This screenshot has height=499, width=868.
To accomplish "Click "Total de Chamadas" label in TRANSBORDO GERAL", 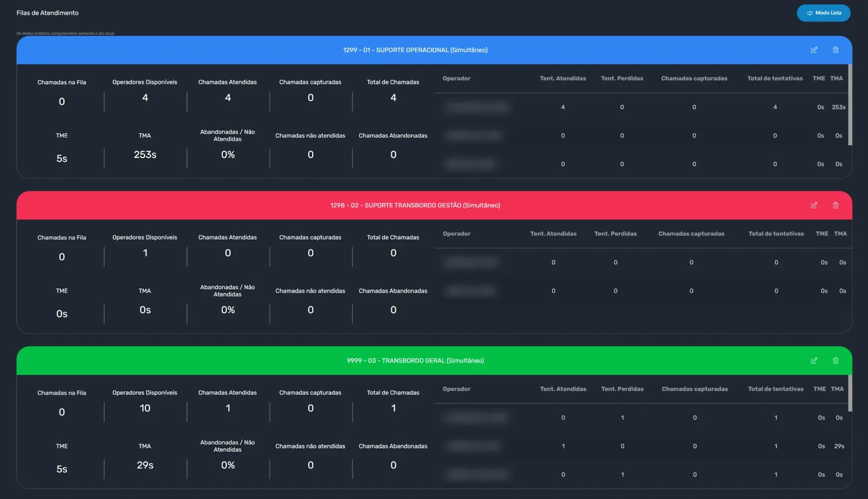I will pos(393,392).
